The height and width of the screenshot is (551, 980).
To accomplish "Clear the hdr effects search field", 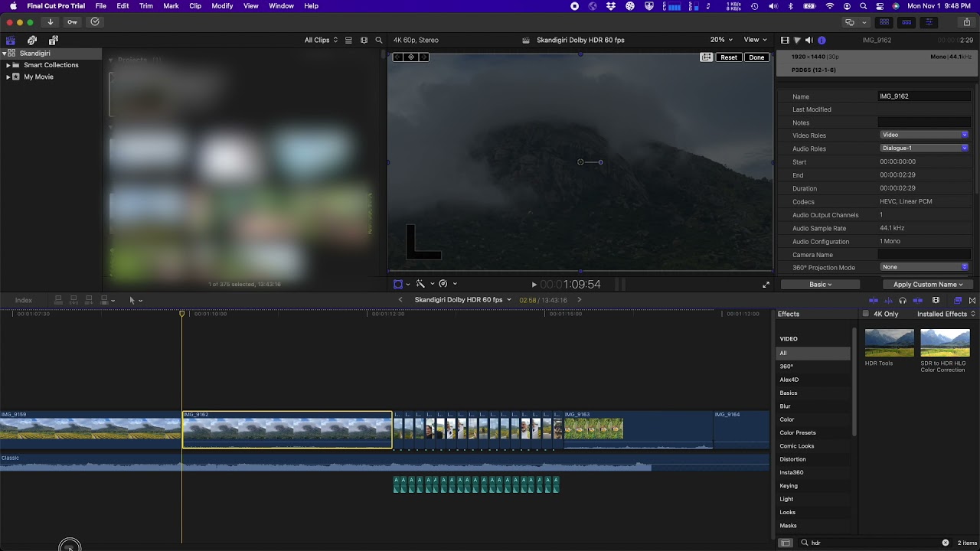I will 946,543.
